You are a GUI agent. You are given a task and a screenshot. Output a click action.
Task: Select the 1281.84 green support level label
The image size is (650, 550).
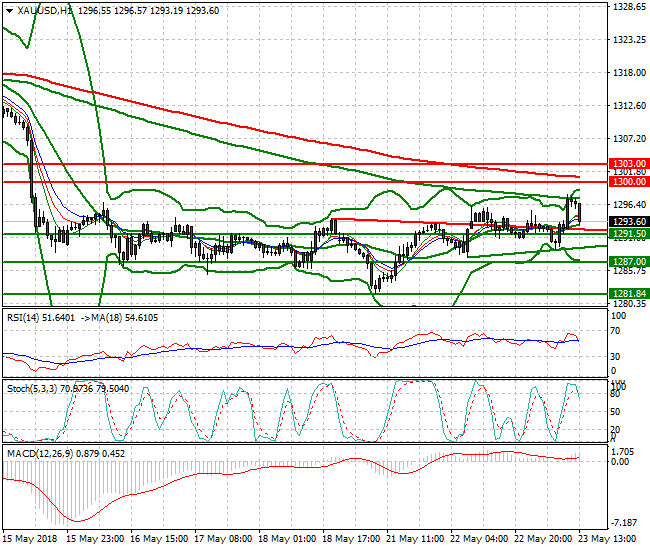pyautogui.click(x=629, y=293)
